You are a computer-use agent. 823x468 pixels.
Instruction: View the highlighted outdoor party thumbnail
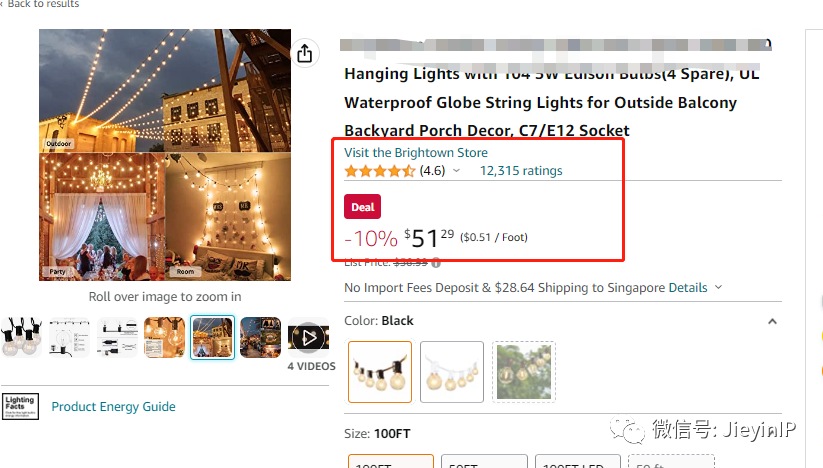[x=212, y=338]
